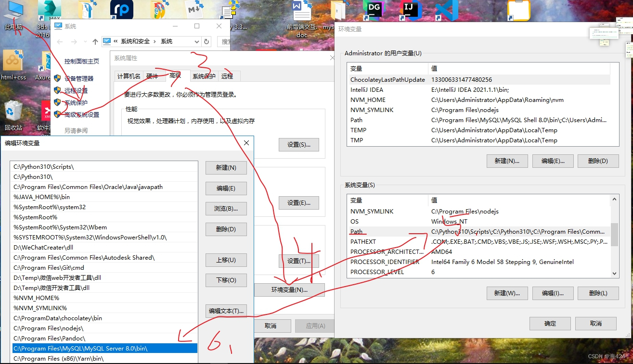Open the yellow clipboard app shortcut
633x364 pixels.
(519, 10)
